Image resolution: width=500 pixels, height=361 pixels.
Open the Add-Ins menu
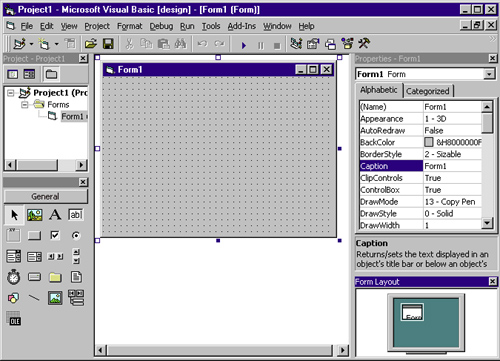point(242,26)
